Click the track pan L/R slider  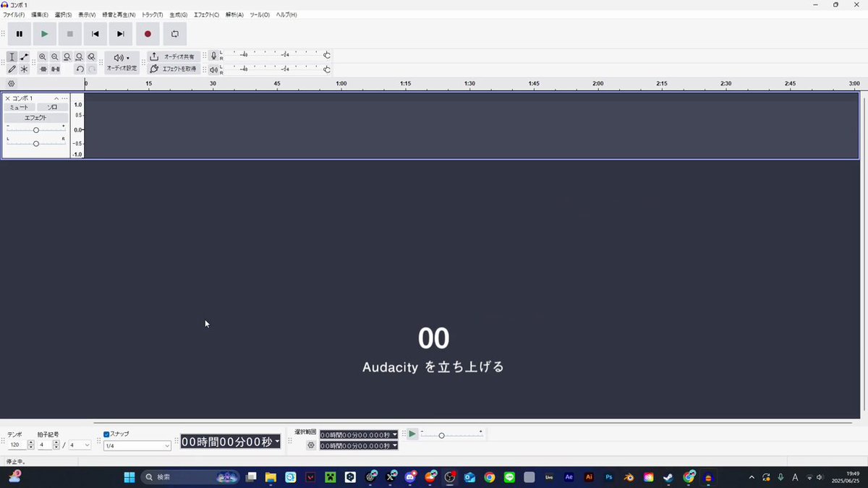pyautogui.click(x=36, y=143)
